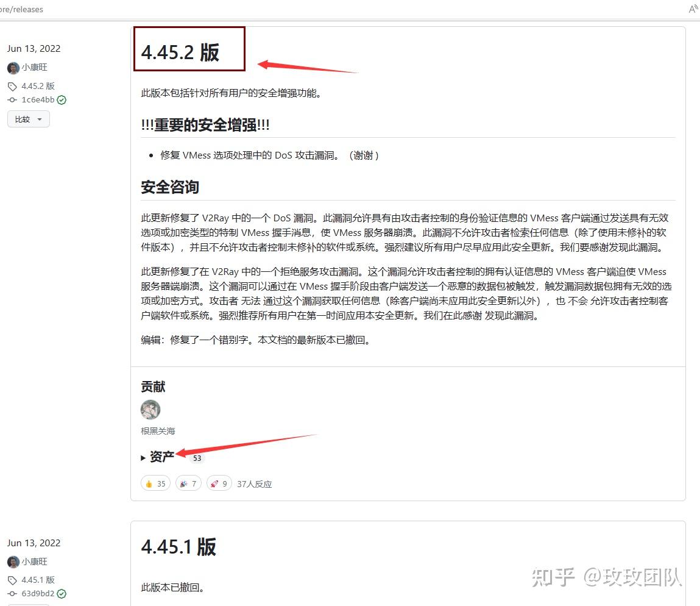Click the address bar URL ending releases
Image resolution: width=700 pixels, height=606 pixels.
click(x=21, y=9)
